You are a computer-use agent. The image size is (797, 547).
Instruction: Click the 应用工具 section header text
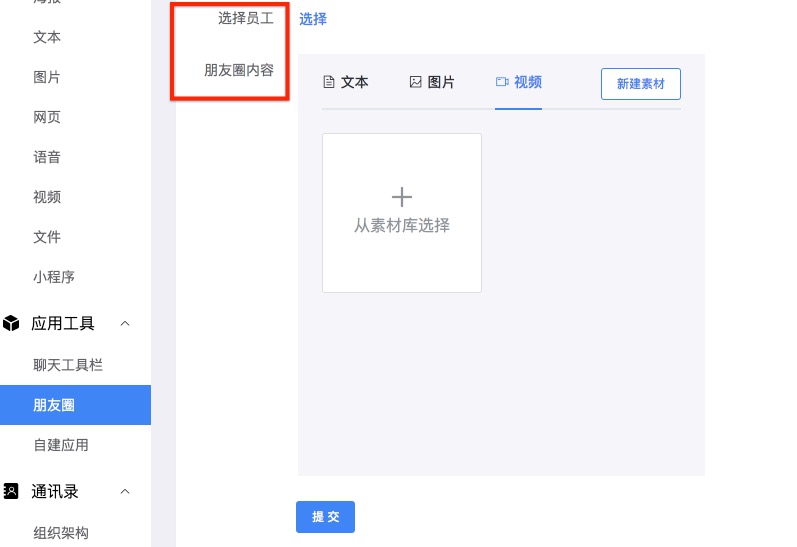tap(63, 323)
